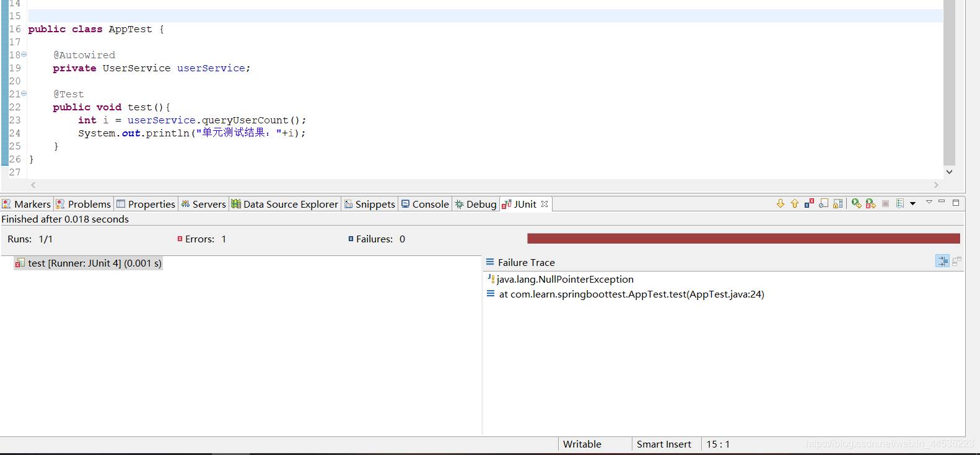
Task: Switch to the Debug tab
Action: click(x=475, y=204)
